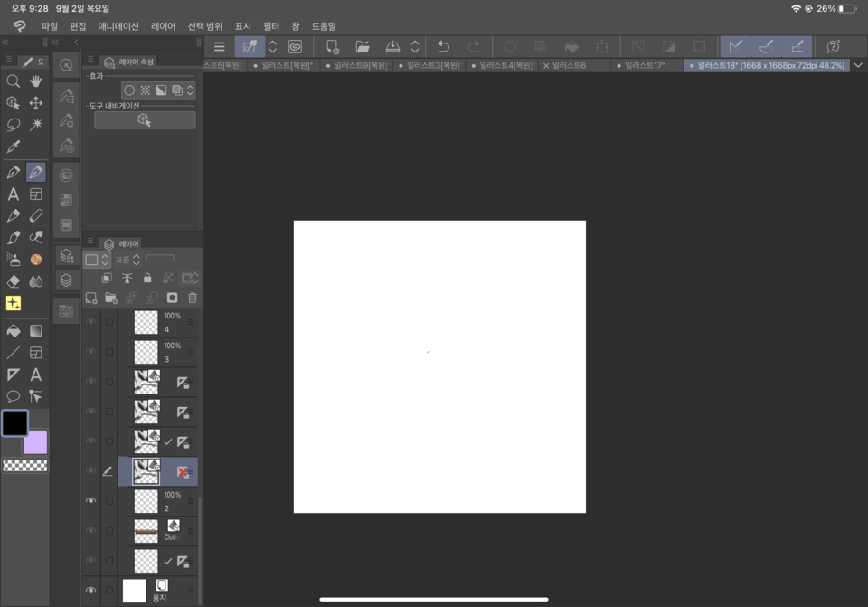Select the Correct line tool
The image size is (868, 607).
pos(36,396)
